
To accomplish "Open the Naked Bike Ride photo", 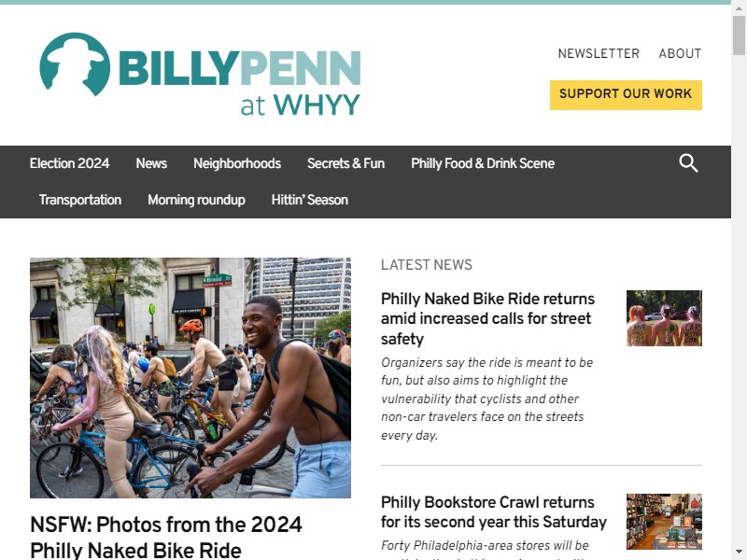I will (x=190, y=378).
